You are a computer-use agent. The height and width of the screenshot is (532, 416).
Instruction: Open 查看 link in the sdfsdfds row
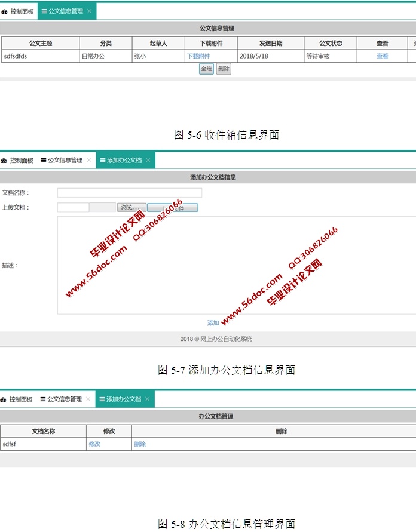[x=382, y=56]
